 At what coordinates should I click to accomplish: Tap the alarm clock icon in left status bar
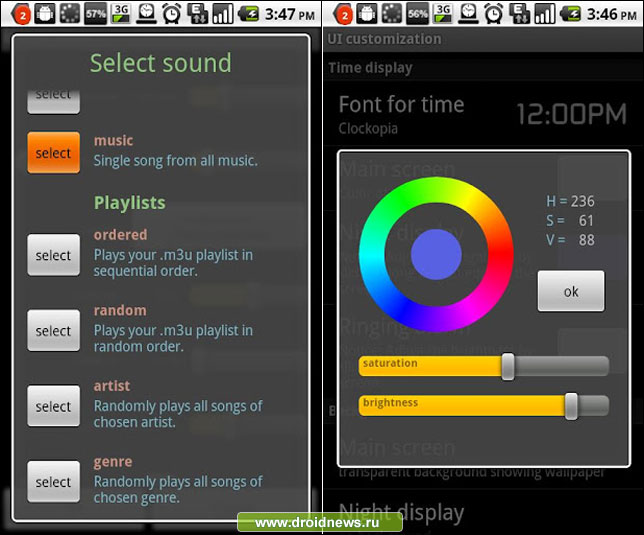coord(172,14)
